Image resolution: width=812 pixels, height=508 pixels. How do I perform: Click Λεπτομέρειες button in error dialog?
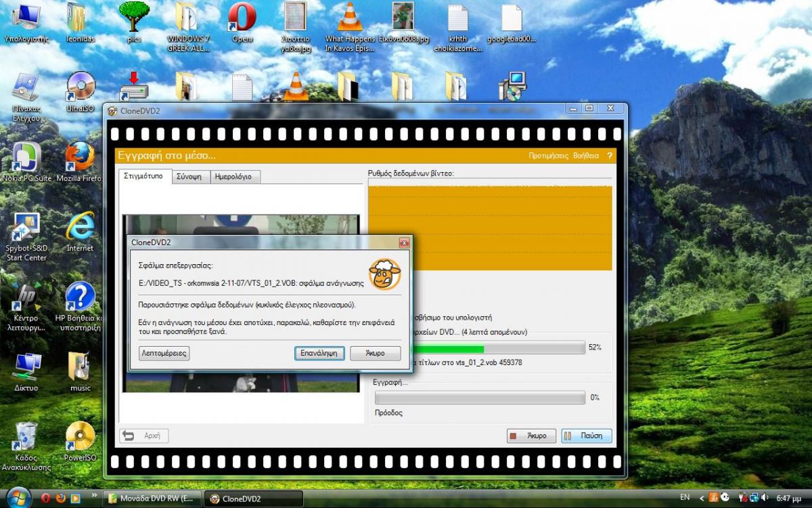tap(164, 354)
